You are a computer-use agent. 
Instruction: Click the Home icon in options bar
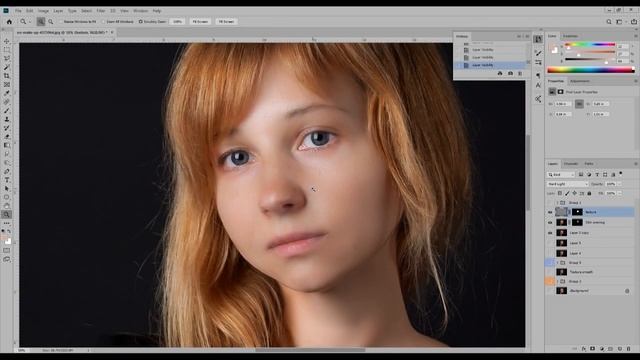[x=9, y=22]
